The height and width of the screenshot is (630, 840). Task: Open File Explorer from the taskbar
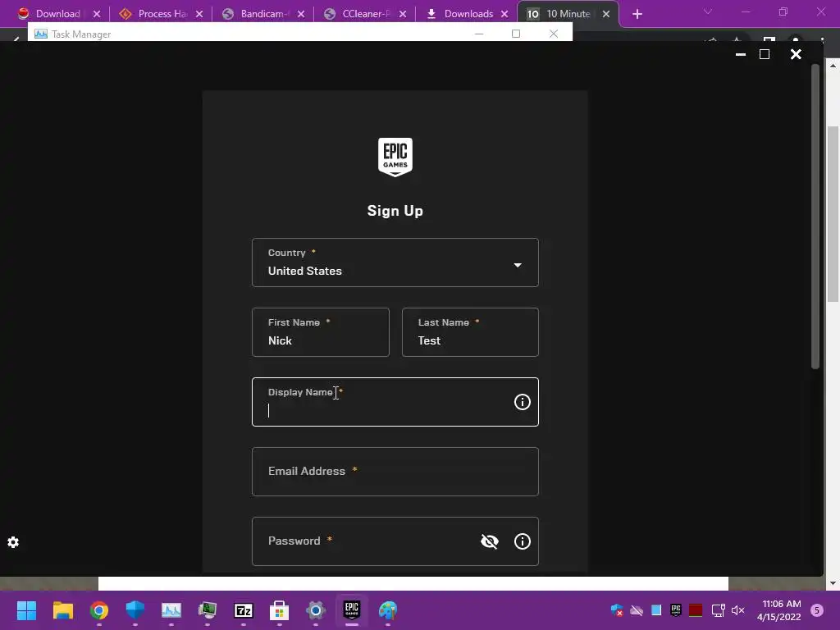coord(62,610)
